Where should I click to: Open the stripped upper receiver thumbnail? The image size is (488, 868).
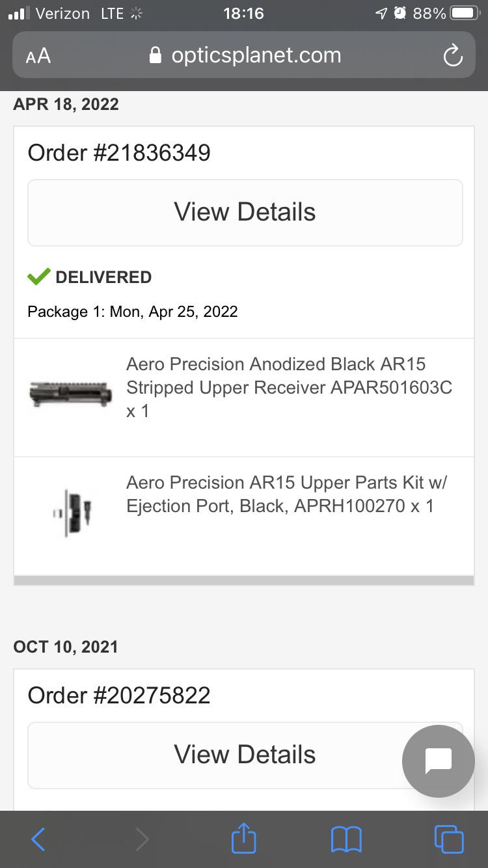click(71, 393)
